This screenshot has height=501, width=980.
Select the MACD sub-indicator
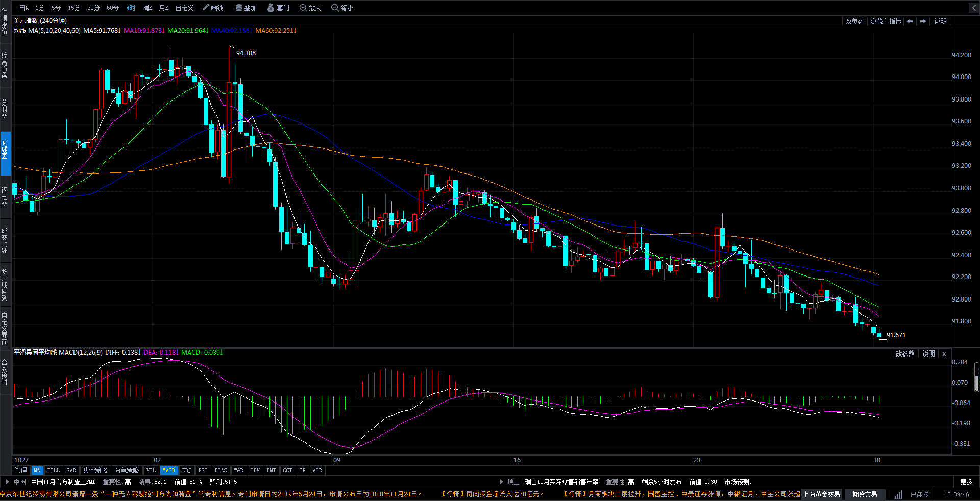168,470
